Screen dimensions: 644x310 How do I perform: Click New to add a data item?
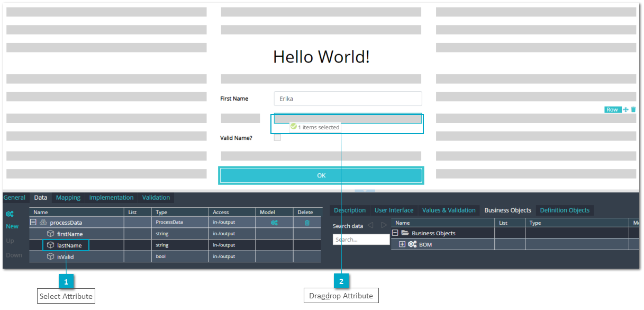tap(12, 226)
